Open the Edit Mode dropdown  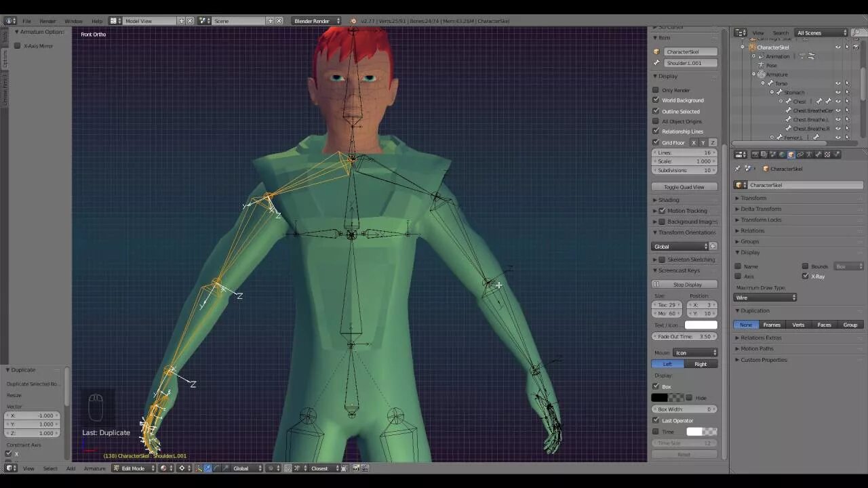[x=134, y=468]
